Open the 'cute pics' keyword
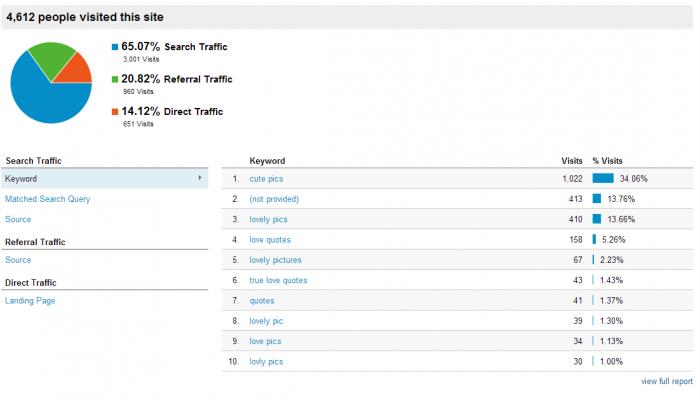The height and width of the screenshot is (400, 700). 266,179
